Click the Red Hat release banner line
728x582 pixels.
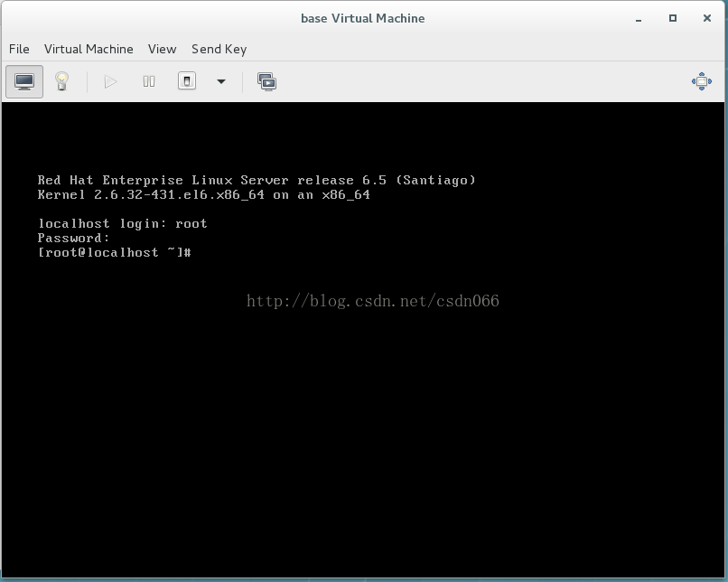(257, 180)
